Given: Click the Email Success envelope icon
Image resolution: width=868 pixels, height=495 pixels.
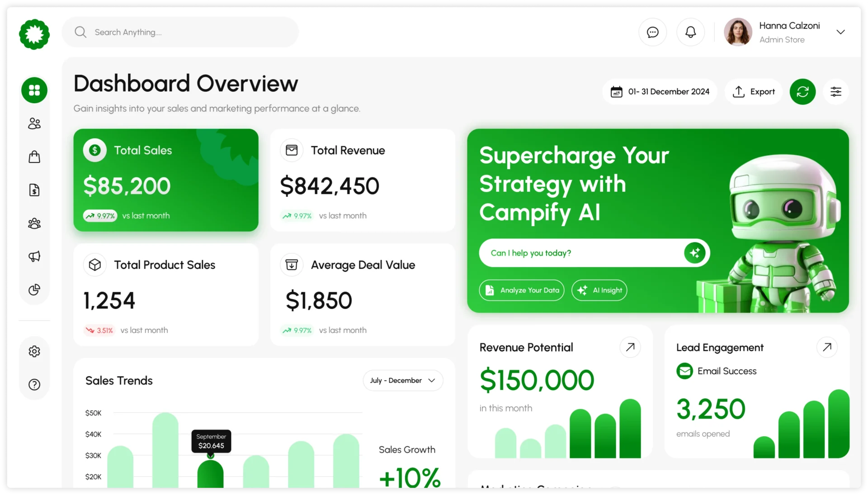Looking at the screenshot, I should click(684, 371).
